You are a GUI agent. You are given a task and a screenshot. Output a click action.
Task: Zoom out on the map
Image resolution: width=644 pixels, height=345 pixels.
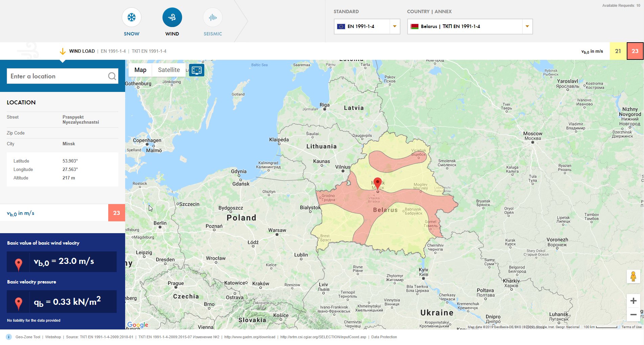click(x=633, y=314)
